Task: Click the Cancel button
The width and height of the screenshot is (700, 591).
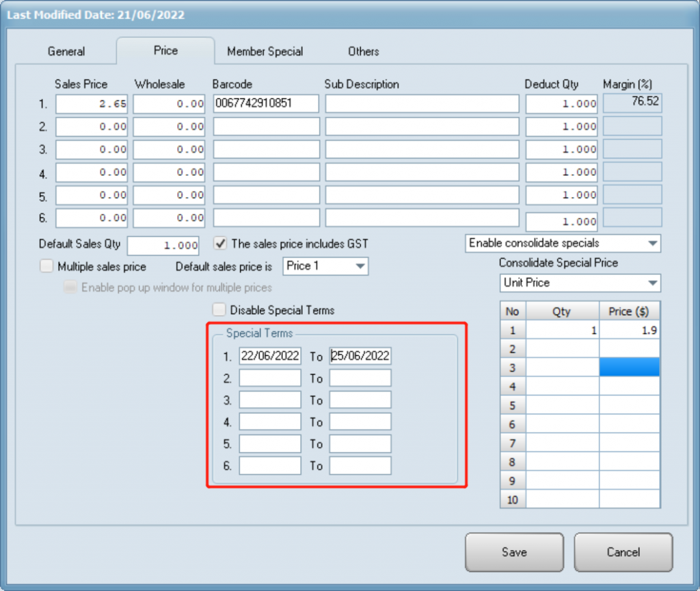Action: coord(623,552)
